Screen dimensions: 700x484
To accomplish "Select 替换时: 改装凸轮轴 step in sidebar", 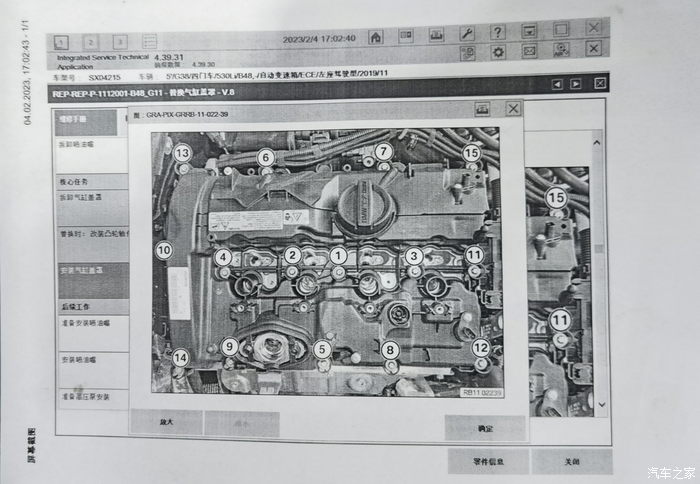I will (93, 244).
